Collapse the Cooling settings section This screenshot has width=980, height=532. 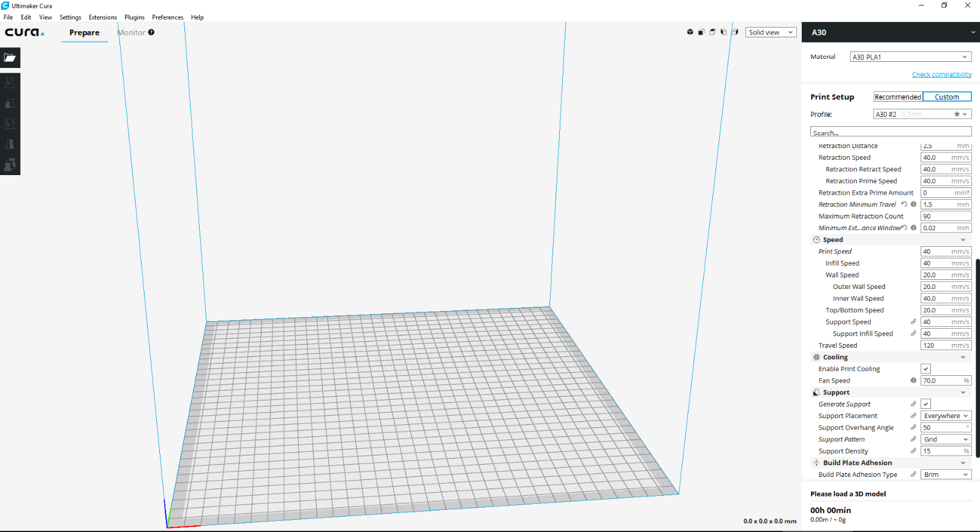point(891,358)
